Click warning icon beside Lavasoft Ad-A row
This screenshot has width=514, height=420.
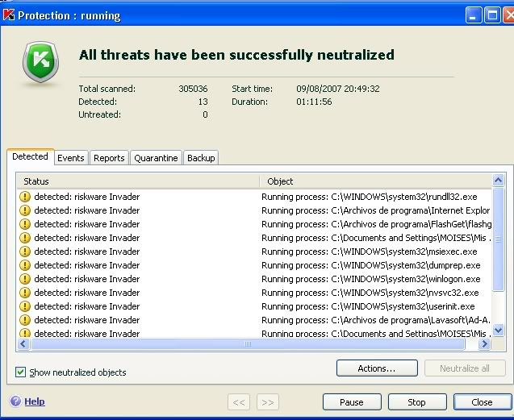pos(24,320)
